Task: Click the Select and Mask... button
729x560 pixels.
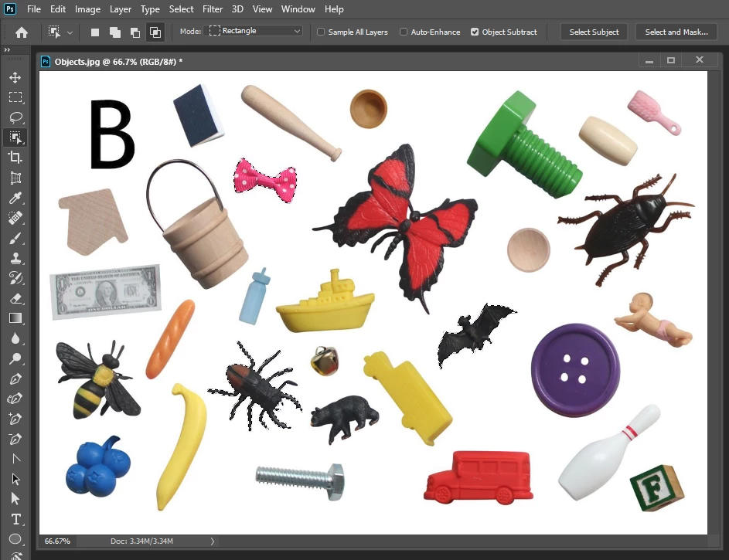Action: pos(676,32)
